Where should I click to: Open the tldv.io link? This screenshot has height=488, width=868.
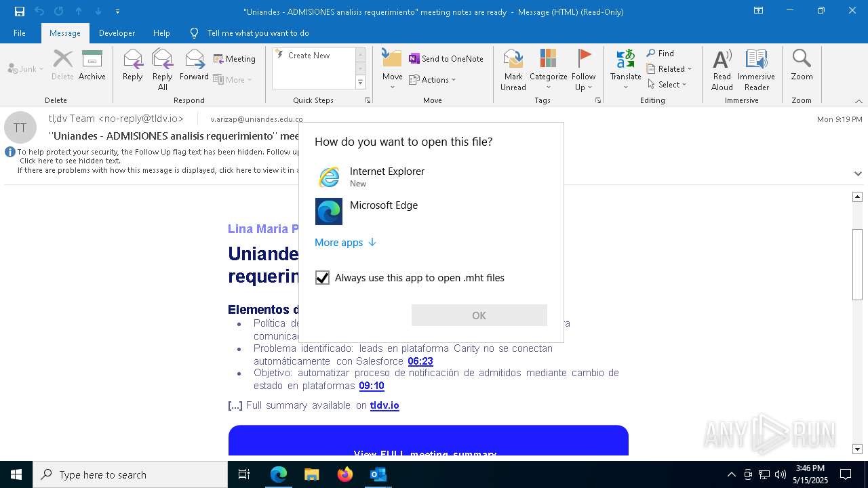pos(384,405)
